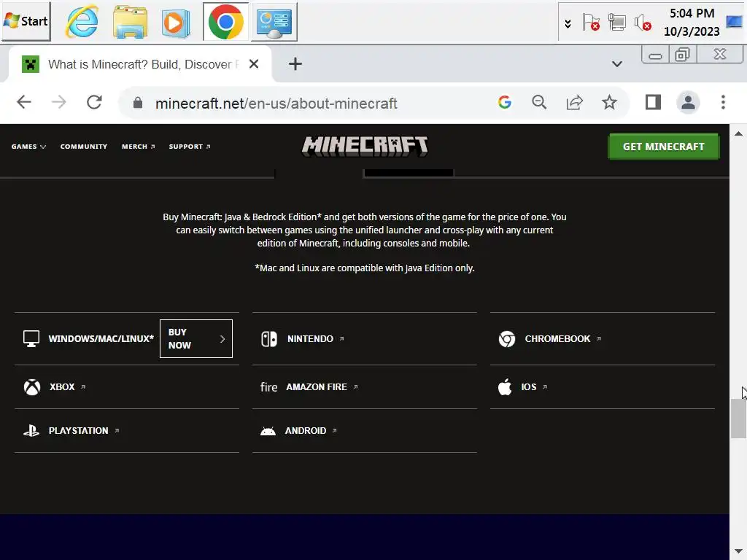
Task: Select the What is Minecraft browser tab
Action: pos(140,64)
